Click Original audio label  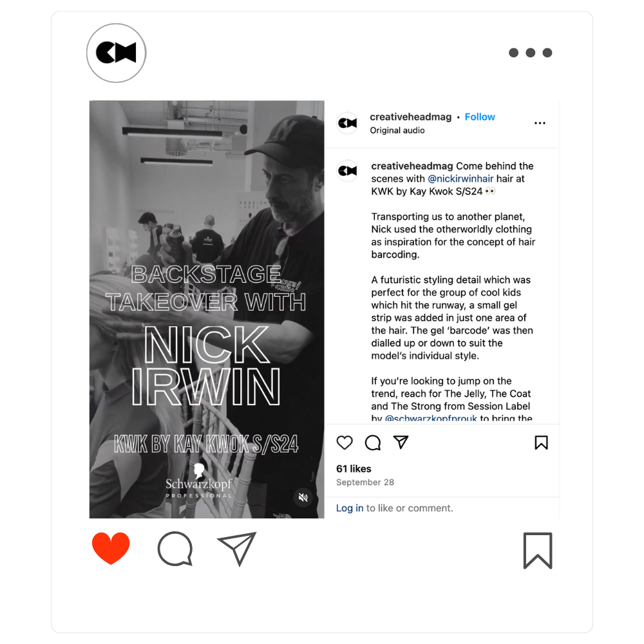point(397,130)
